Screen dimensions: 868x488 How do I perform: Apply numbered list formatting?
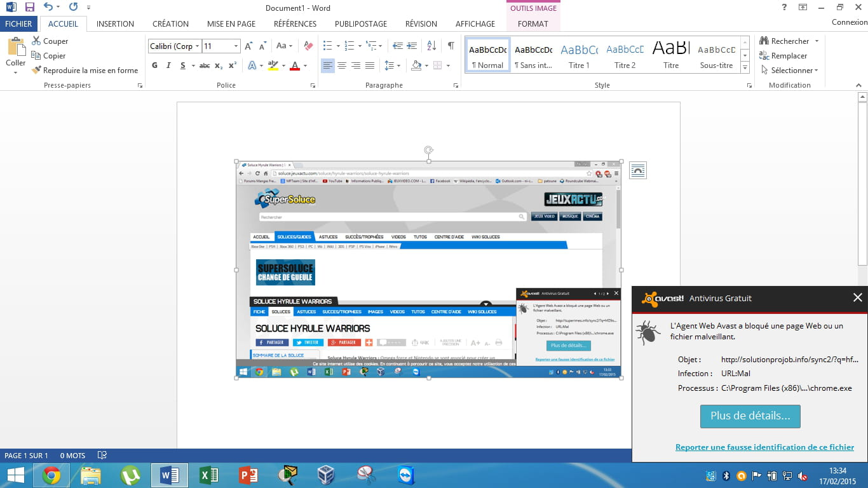tap(349, 46)
